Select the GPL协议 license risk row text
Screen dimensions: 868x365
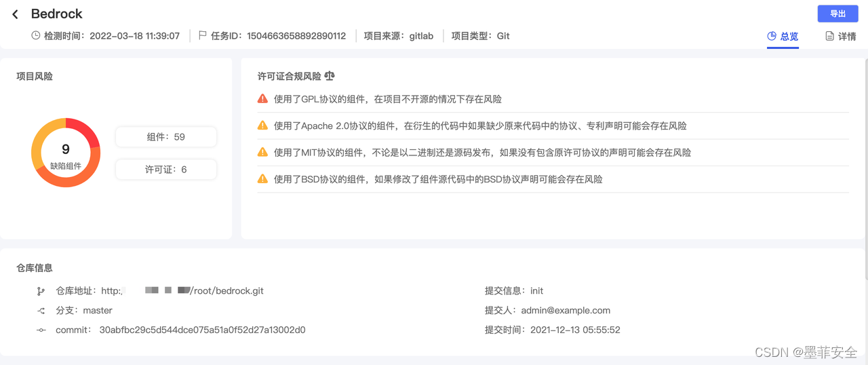point(388,99)
